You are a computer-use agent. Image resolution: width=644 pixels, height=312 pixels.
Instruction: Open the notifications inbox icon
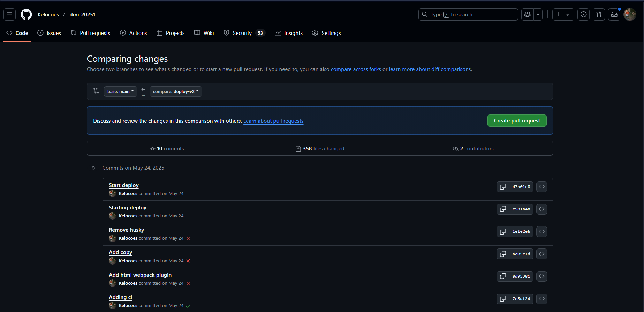[x=614, y=15]
